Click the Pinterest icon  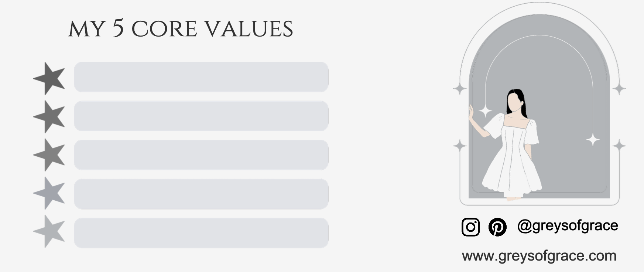pyautogui.click(x=497, y=227)
